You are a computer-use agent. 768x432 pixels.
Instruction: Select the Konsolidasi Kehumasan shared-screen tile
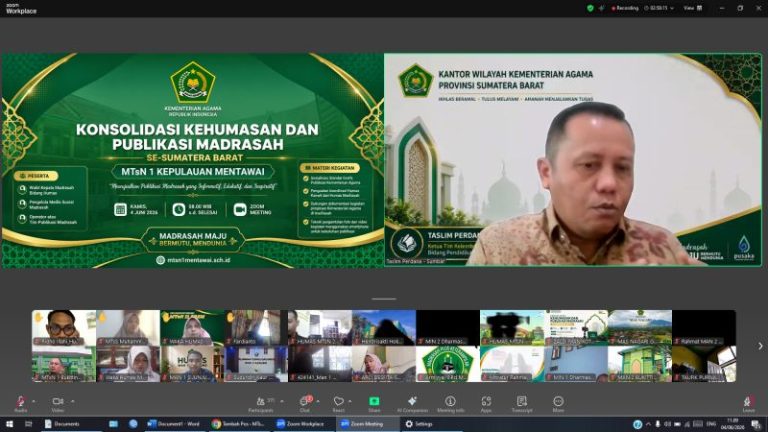point(192,160)
